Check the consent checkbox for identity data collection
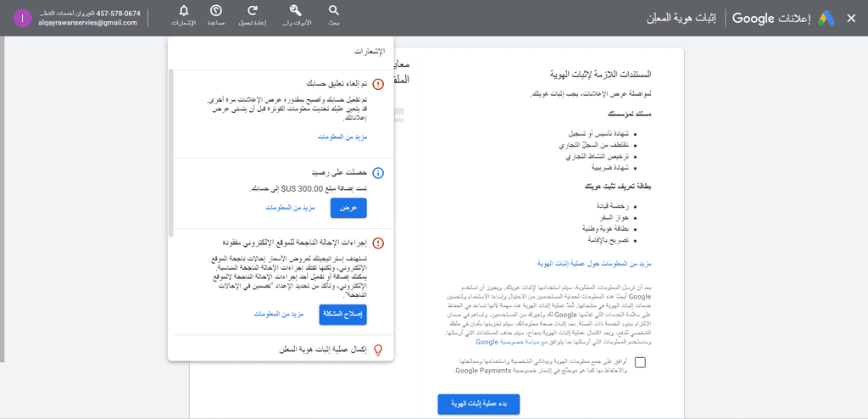868x419 pixels. click(x=641, y=362)
